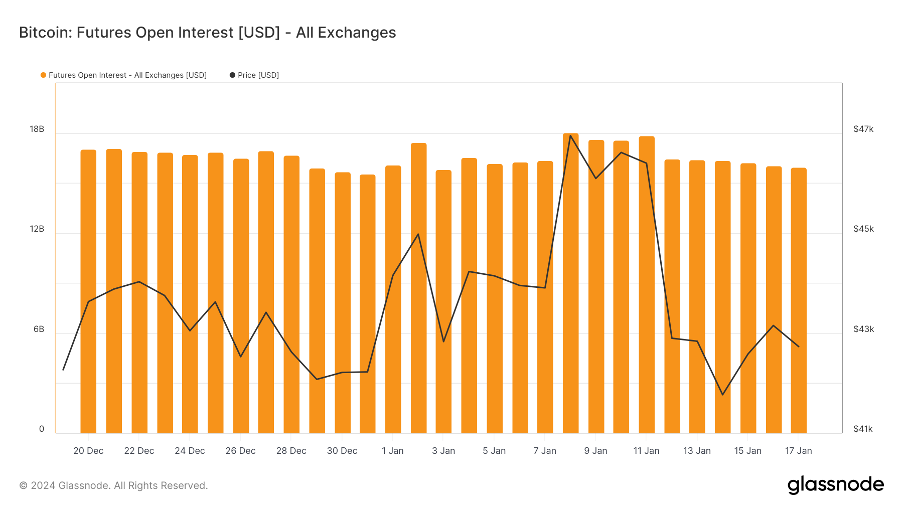Toggle the Futures Open Interest legend label
This screenshot has width=904, height=508.
[127, 75]
